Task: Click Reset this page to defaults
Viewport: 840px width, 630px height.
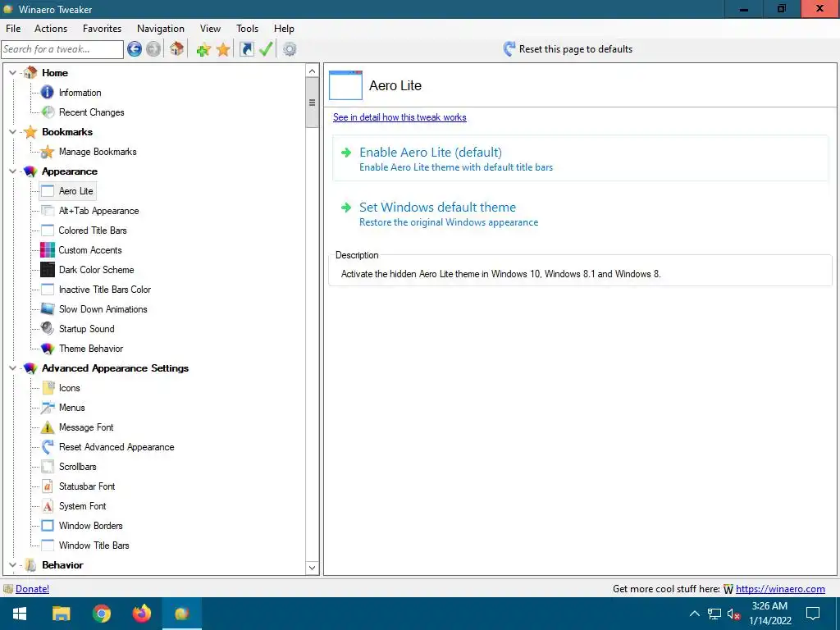Action: [568, 48]
